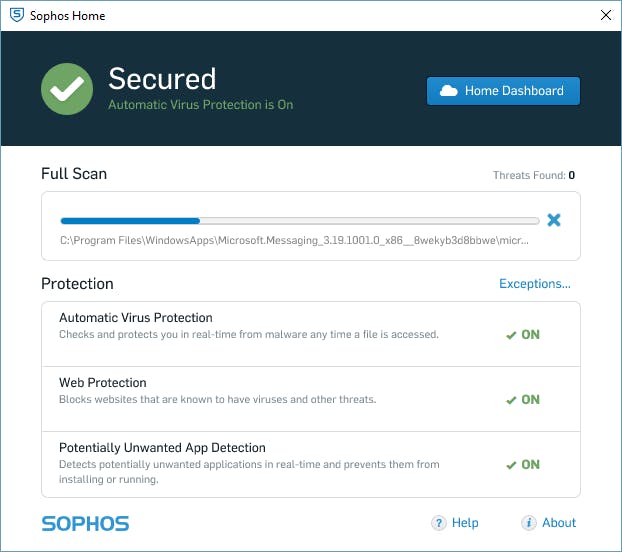Click the green Secured checkmark icon
Image resolution: width=622 pixels, height=552 pixels.
67,89
